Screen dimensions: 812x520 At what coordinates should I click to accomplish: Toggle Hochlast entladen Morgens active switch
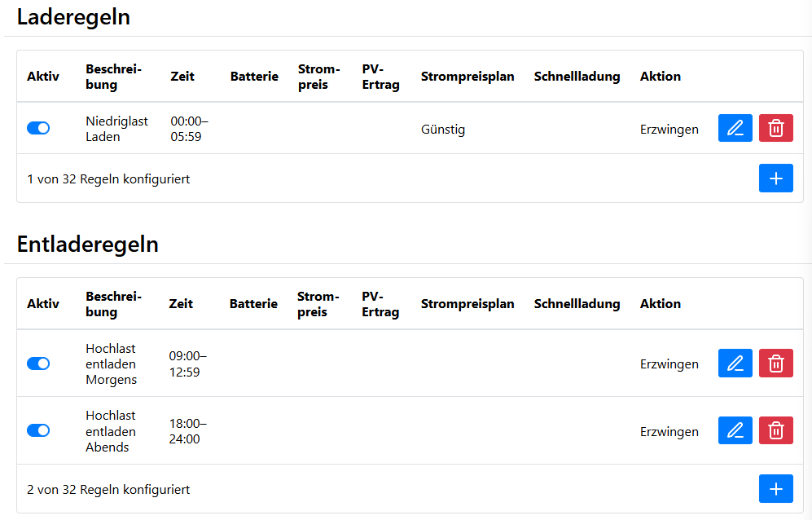38,364
